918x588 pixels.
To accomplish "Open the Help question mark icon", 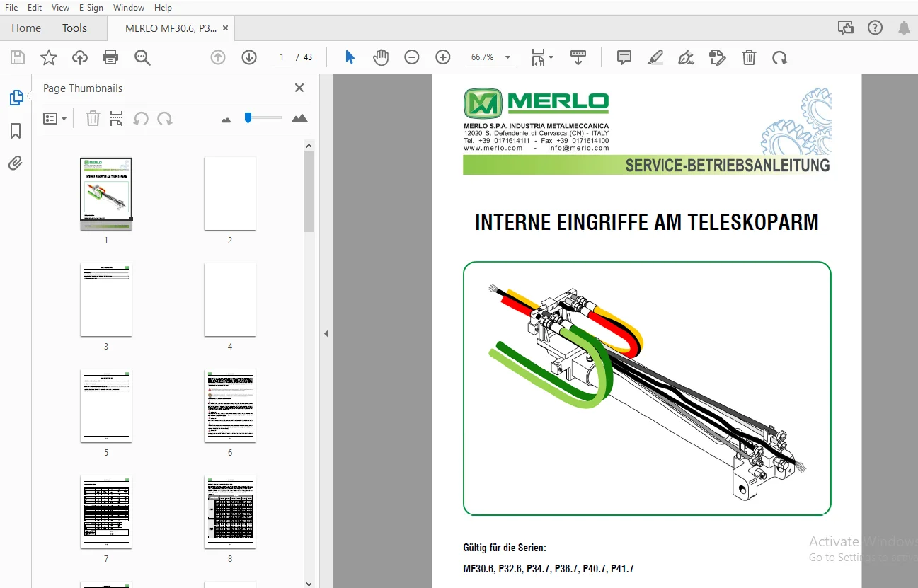I will pyautogui.click(x=875, y=28).
